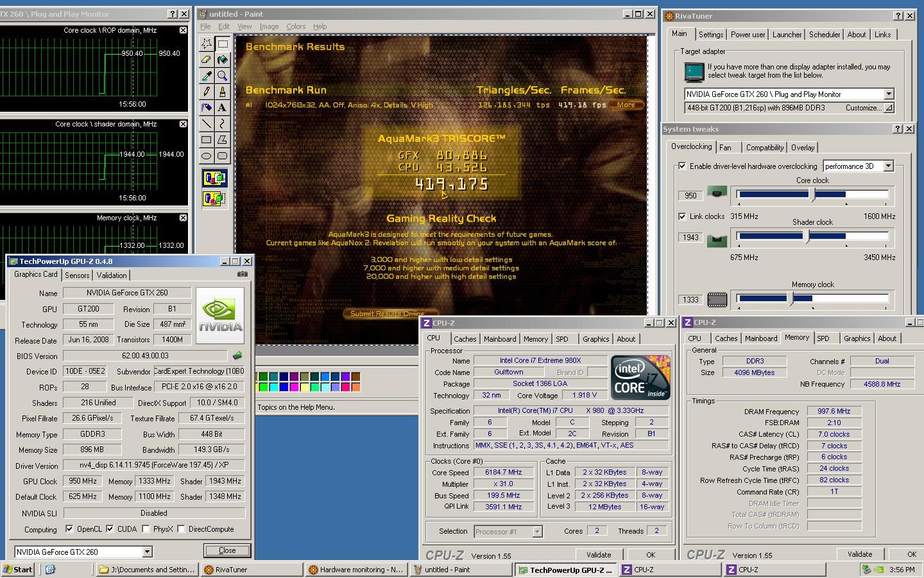Select the Text tool in Paint
The width and height of the screenshot is (924, 578).
pos(223,107)
